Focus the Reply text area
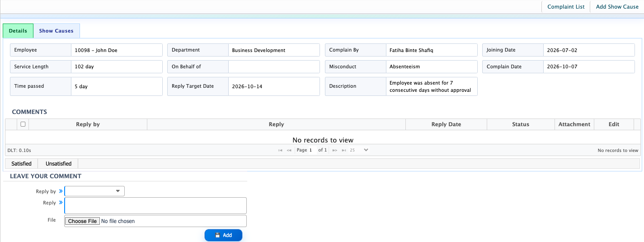The height and width of the screenshot is (242, 644). (x=155, y=205)
